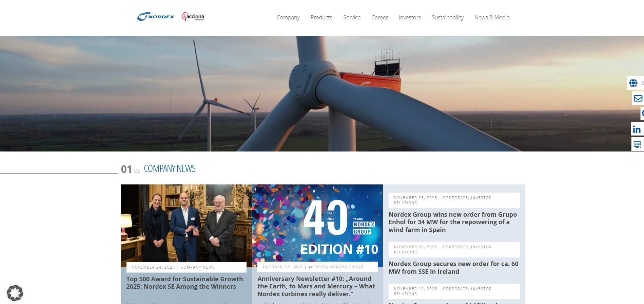Navigate to Sustainability

point(447,18)
